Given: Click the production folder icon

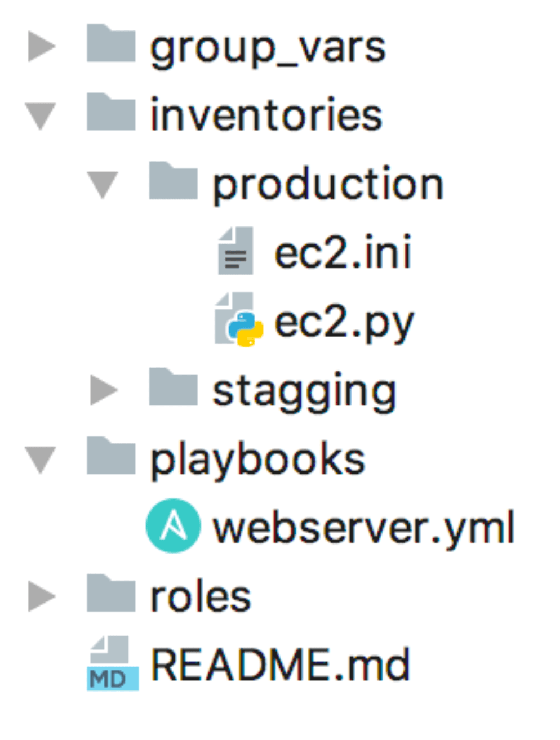Looking at the screenshot, I should (x=173, y=182).
